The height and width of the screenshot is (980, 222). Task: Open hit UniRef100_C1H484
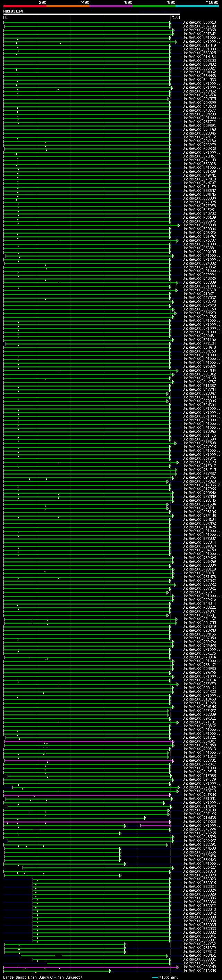tap(199, 57)
